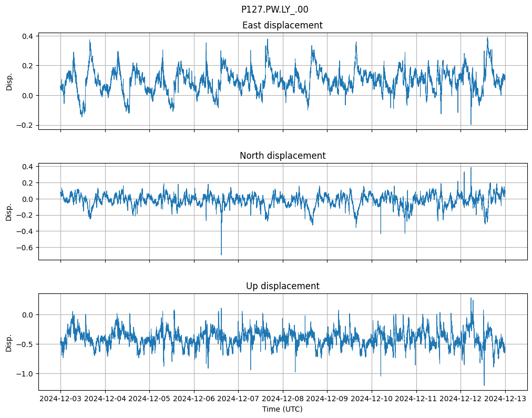This screenshot has height=418, width=532.
Task: Click the deepest negative spike in North plot
Action: point(221,254)
